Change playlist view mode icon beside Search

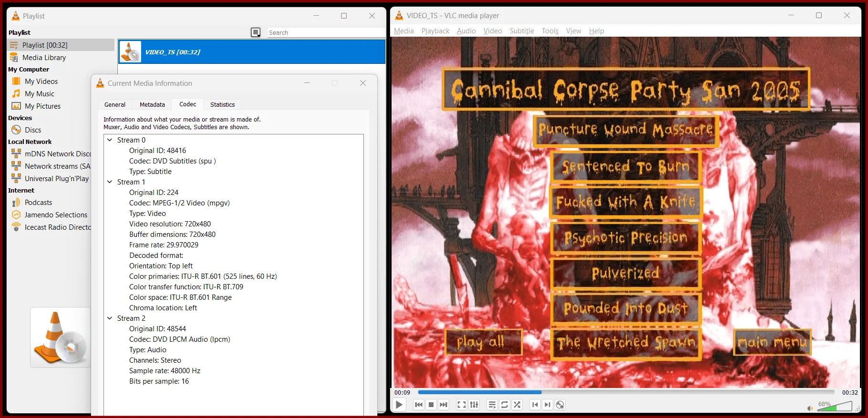pyautogui.click(x=256, y=32)
